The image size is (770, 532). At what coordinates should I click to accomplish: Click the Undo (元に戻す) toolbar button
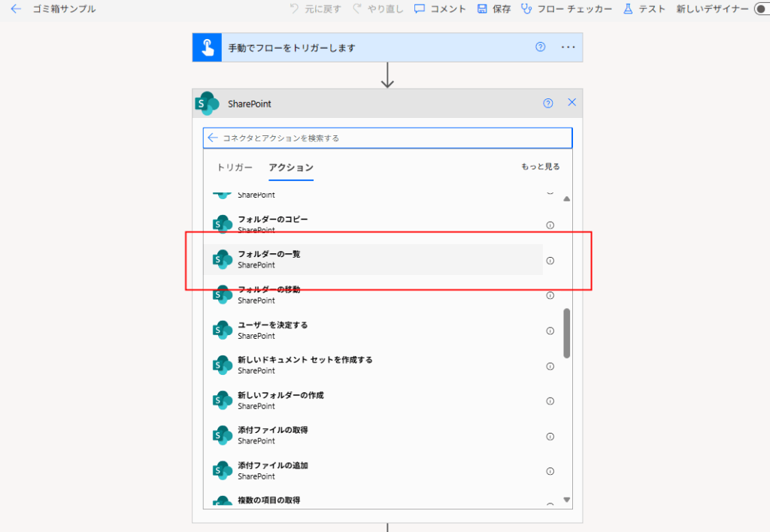point(315,9)
